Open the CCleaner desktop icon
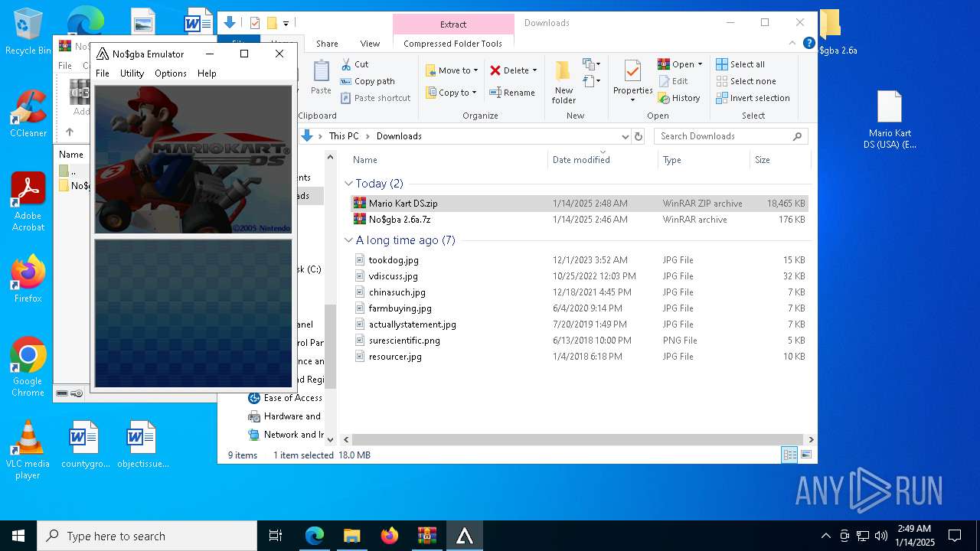 click(x=28, y=114)
